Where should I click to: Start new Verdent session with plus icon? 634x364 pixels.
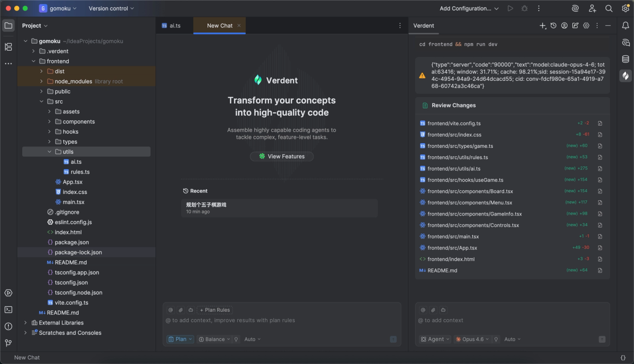(543, 25)
